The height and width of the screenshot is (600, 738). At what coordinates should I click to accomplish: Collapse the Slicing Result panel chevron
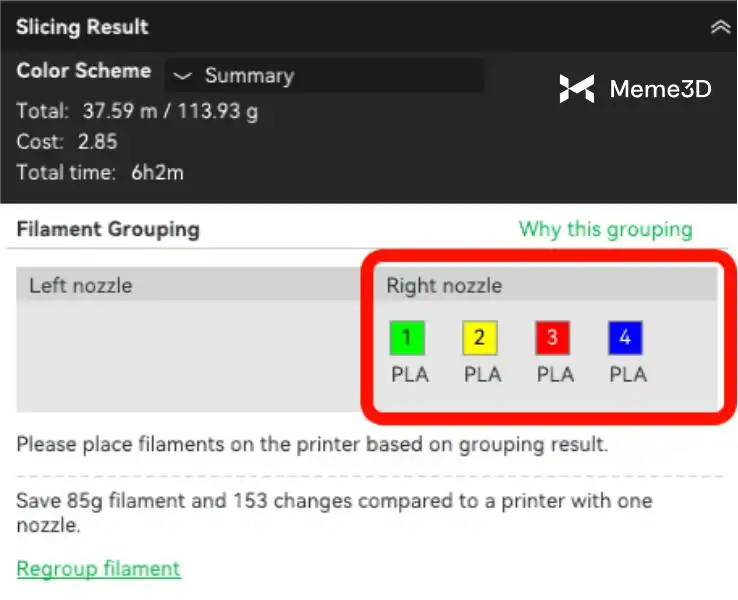[719, 28]
